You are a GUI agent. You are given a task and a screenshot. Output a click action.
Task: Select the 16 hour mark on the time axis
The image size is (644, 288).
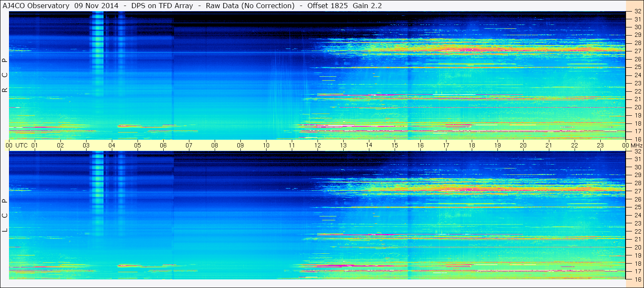(x=420, y=145)
